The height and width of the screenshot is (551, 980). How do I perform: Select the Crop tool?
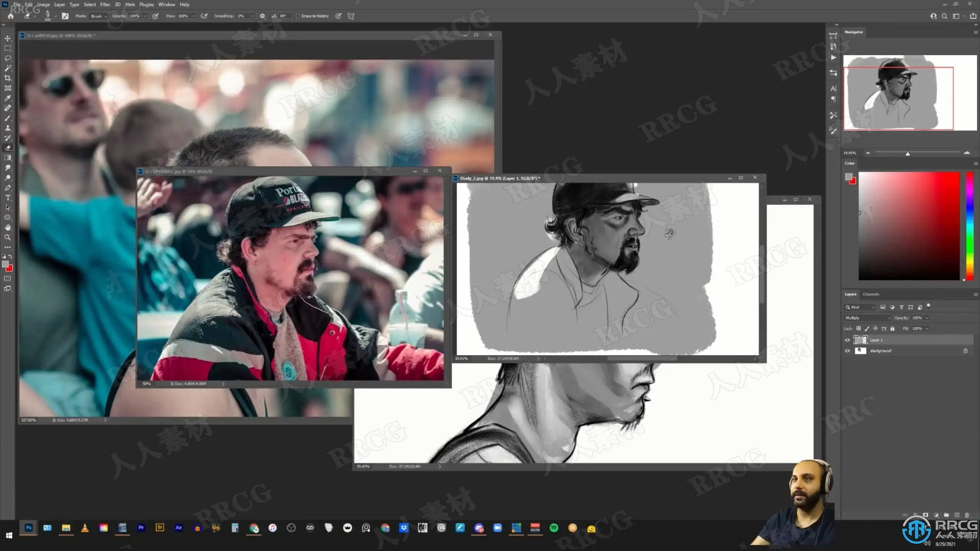pos(7,78)
